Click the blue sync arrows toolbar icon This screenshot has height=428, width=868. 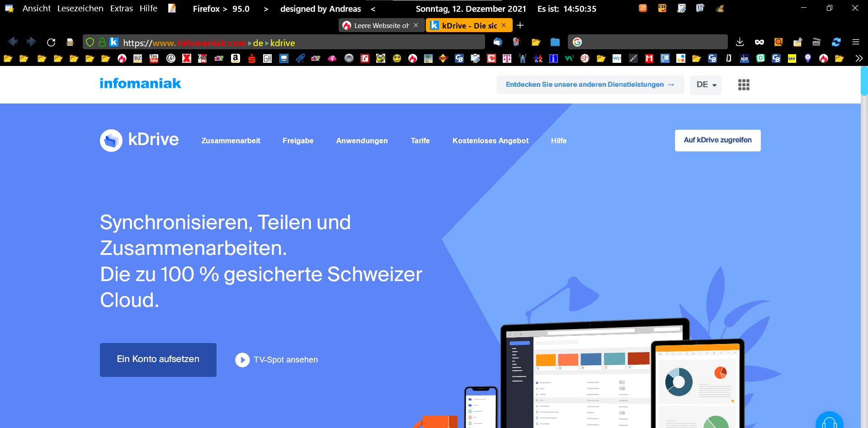[836, 42]
